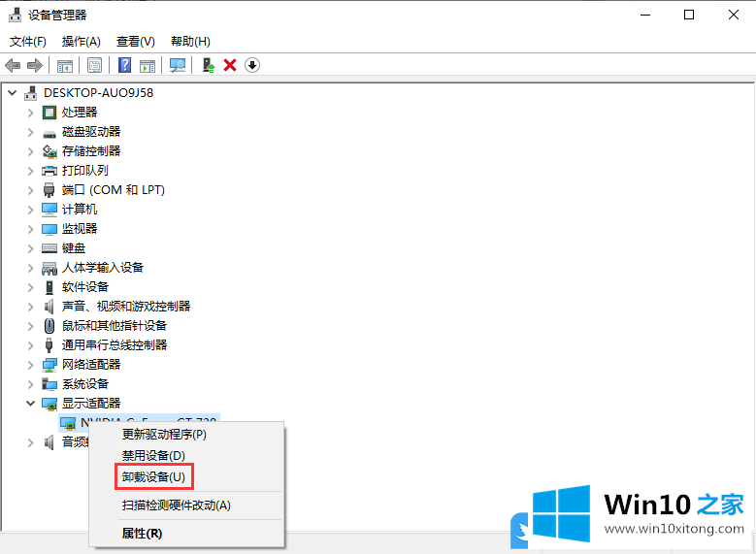Click the processor (处理器) chip icon

pos(49,113)
